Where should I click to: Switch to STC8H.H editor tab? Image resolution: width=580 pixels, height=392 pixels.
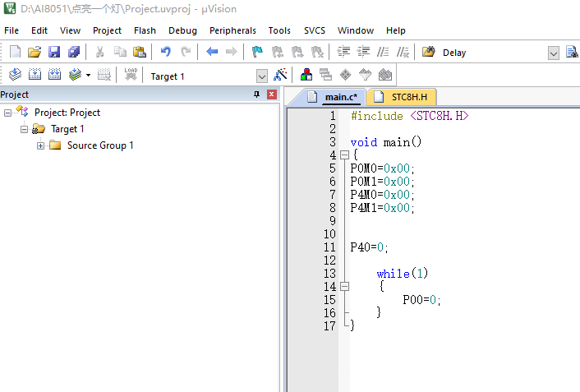click(x=402, y=97)
